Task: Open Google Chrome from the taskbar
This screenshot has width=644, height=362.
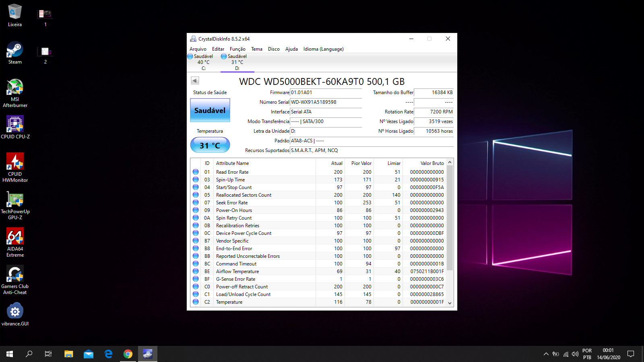Action: click(128, 354)
